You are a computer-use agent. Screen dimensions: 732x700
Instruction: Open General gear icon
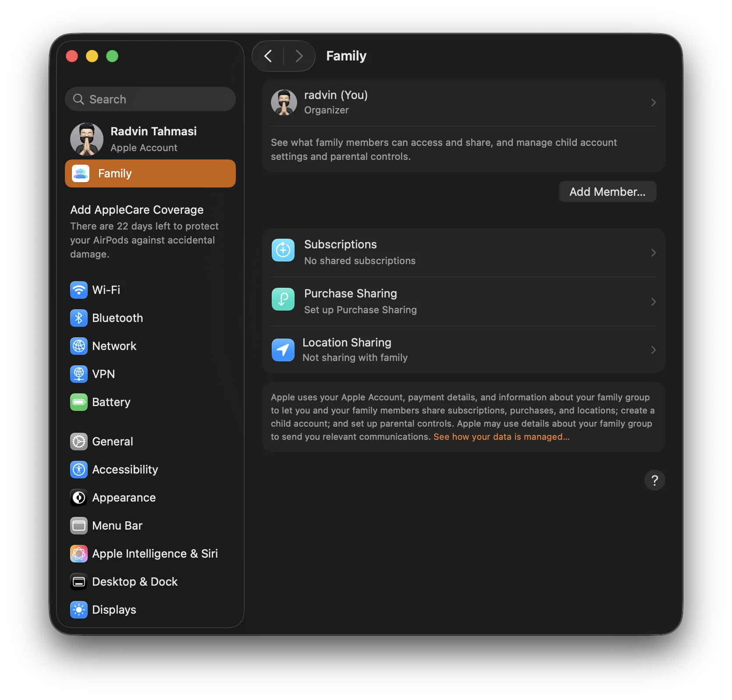point(79,442)
